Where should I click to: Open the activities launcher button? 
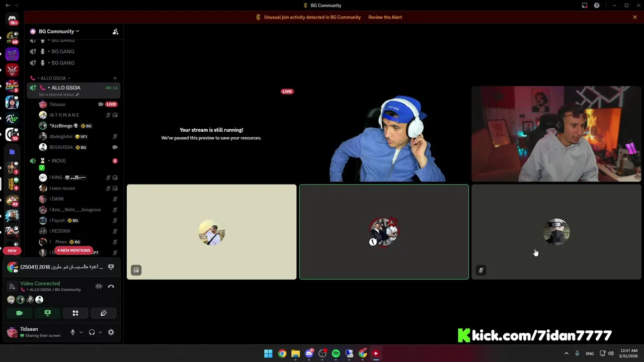click(75, 313)
